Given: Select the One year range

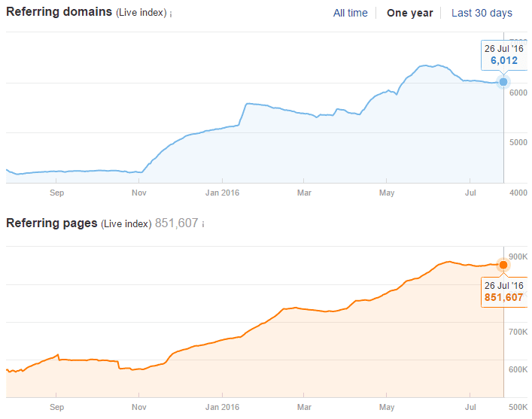Looking at the screenshot, I should tap(409, 13).
